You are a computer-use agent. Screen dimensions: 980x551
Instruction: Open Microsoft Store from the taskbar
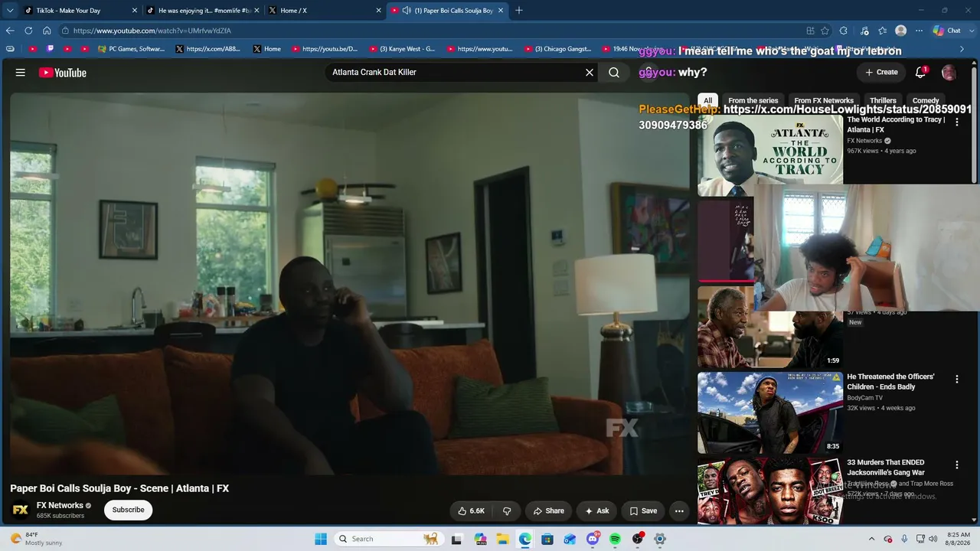click(x=547, y=539)
